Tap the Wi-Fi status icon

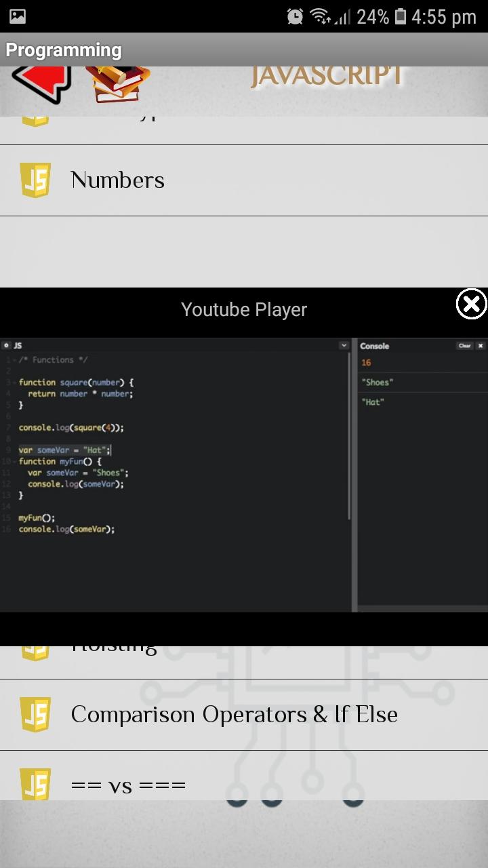pyautogui.click(x=320, y=16)
